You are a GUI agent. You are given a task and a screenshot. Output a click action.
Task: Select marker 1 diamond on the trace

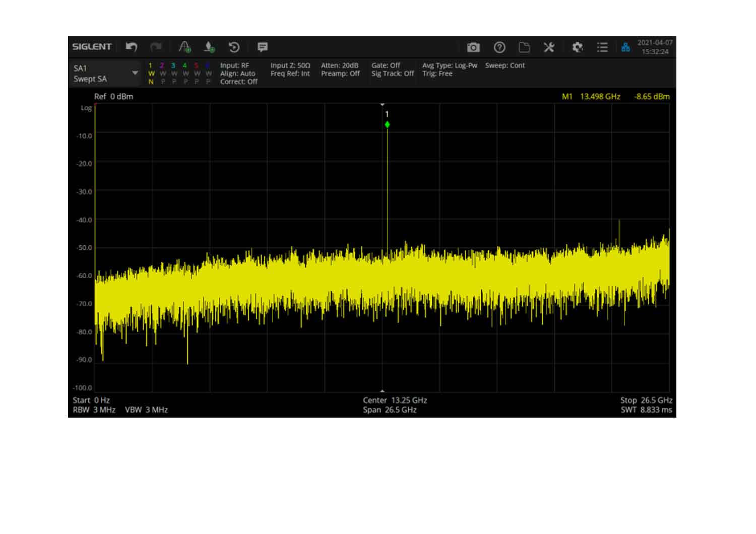[x=387, y=124]
